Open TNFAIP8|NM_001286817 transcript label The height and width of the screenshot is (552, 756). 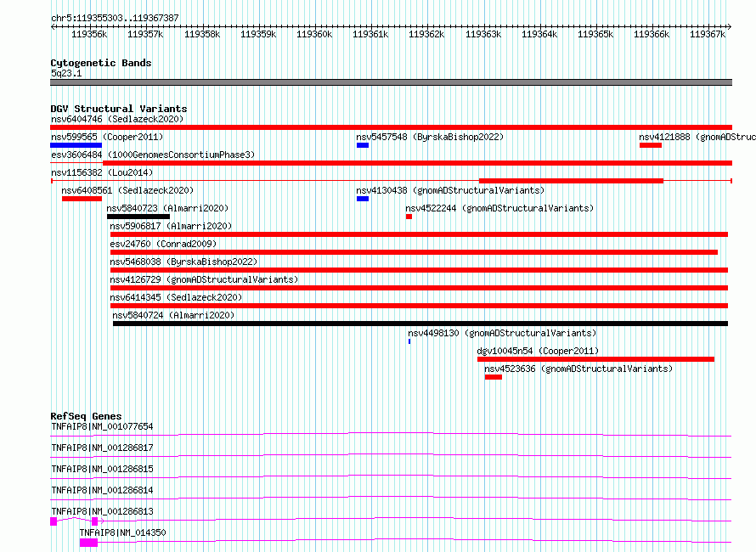(x=102, y=448)
